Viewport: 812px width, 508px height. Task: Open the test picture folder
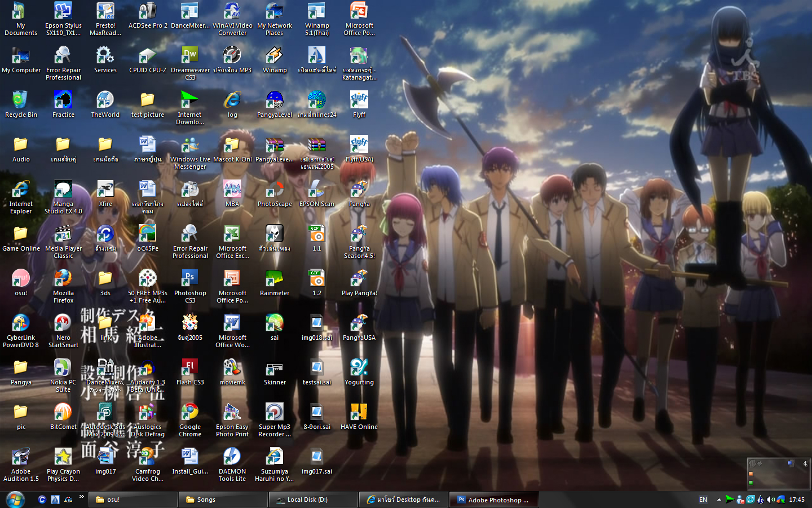(148, 104)
